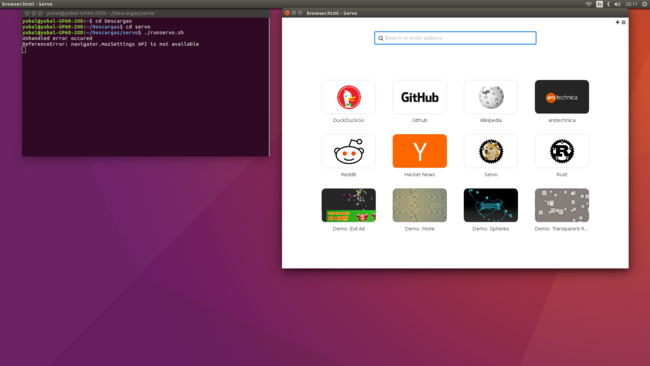The image size is (650, 366).
Task: Click the Hacker News label text
Action: [x=420, y=175]
